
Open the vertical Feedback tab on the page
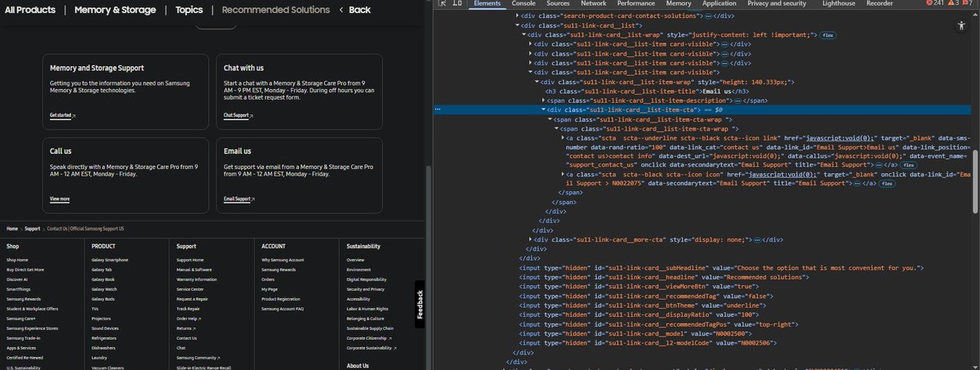point(420,304)
